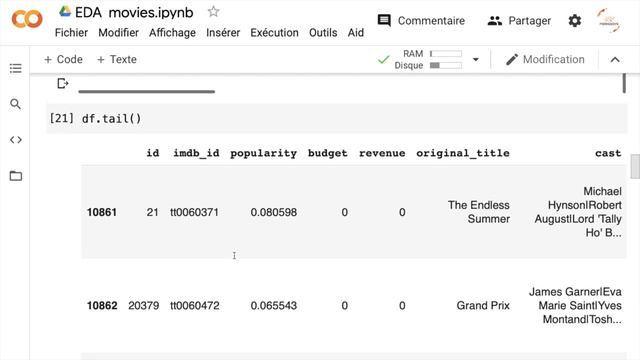Click the title Grand Prix
The height and width of the screenshot is (360, 640).
coord(483,306)
